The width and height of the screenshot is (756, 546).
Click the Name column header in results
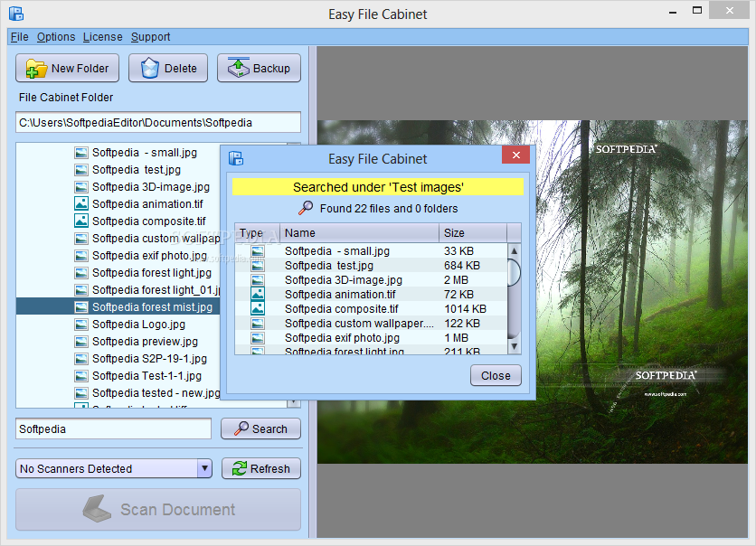tap(360, 232)
